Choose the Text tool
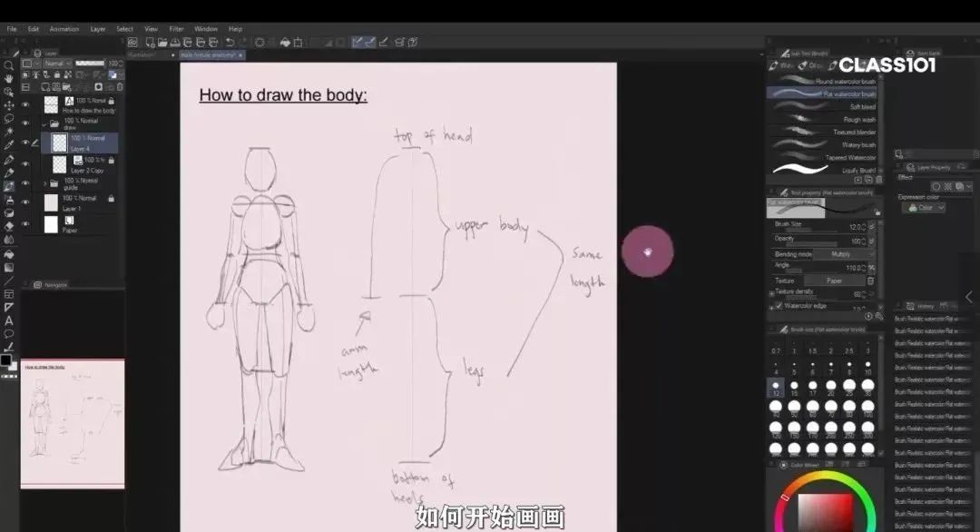 click(9, 320)
